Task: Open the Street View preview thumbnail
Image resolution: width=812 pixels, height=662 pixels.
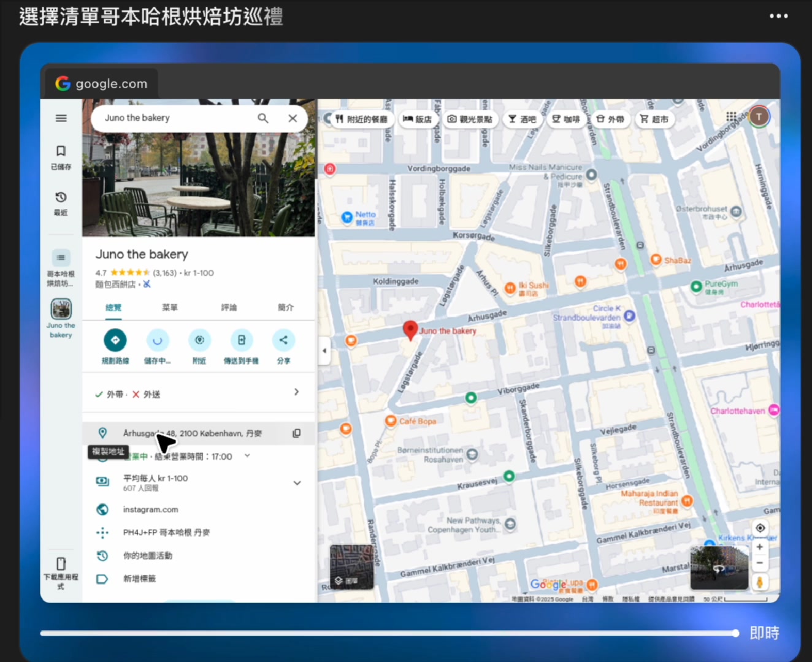Action: (719, 568)
